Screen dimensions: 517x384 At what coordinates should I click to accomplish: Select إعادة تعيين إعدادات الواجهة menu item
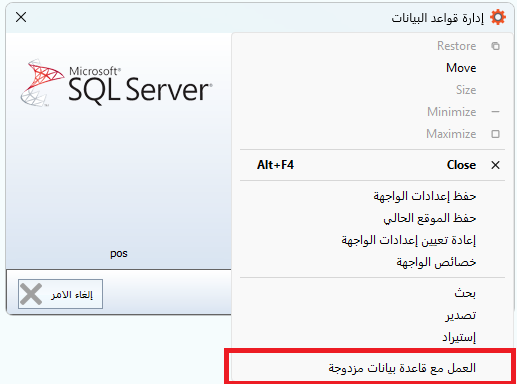coord(372,240)
